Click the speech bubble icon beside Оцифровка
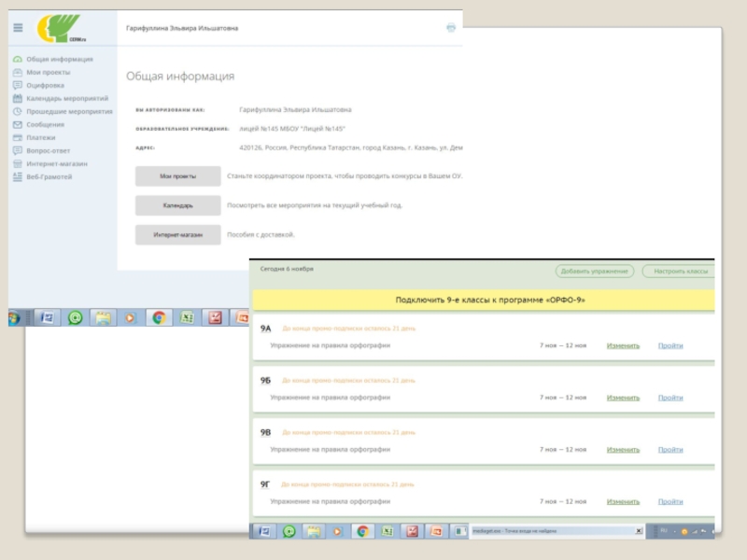 tap(18, 85)
